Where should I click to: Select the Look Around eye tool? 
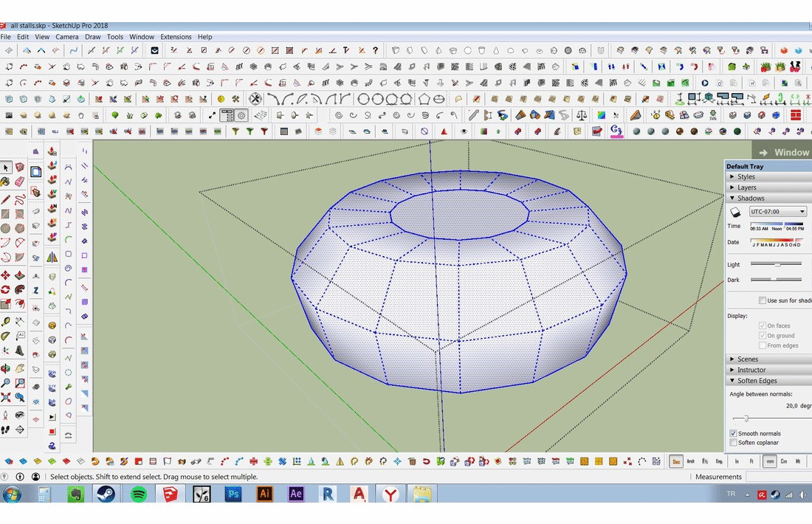tap(20, 416)
